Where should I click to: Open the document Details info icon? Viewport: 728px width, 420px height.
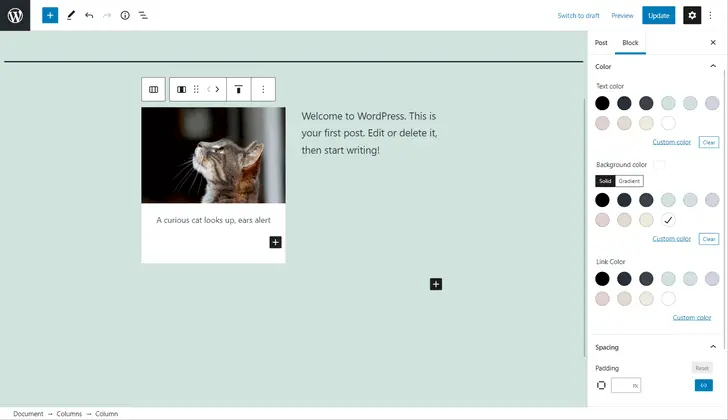click(x=125, y=15)
